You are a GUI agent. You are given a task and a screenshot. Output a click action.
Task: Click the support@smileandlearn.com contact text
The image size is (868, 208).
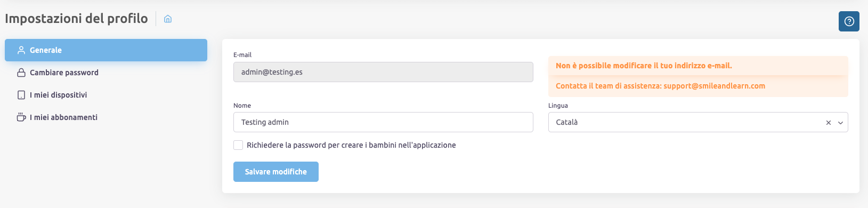714,86
